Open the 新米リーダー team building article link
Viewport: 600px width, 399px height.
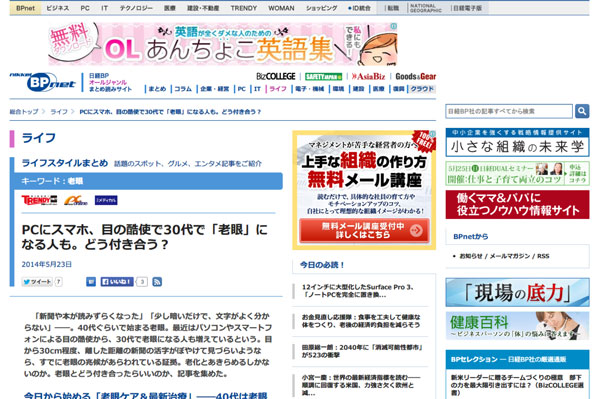517,385
